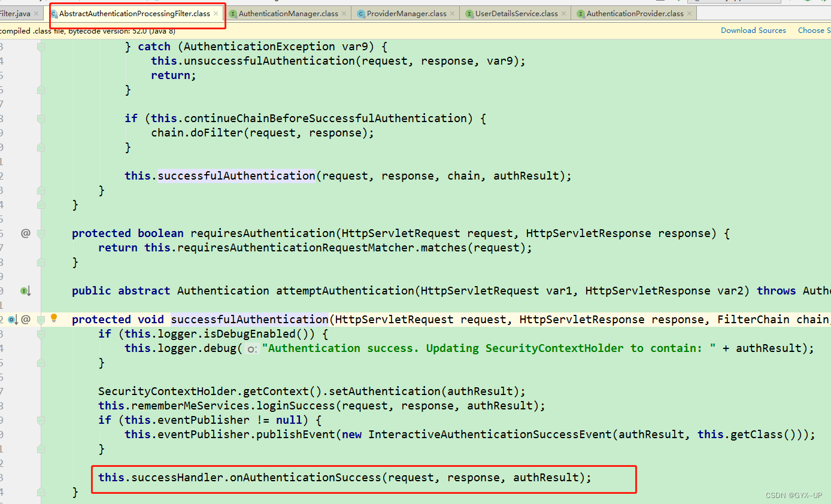Click fold end marker below requiresAuthenticationRequestMatcher line
831x504 pixels.
[41, 262]
